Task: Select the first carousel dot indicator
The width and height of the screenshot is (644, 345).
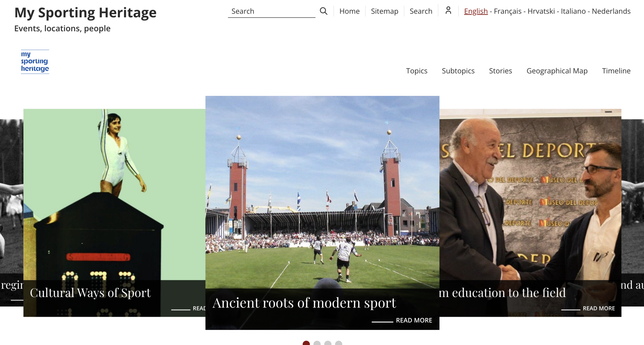Action: click(x=306, y=343)
